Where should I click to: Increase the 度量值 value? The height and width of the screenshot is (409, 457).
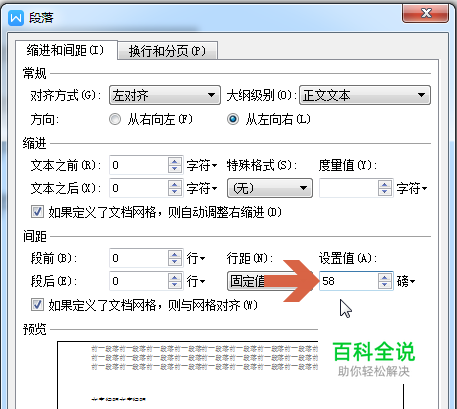385,184
